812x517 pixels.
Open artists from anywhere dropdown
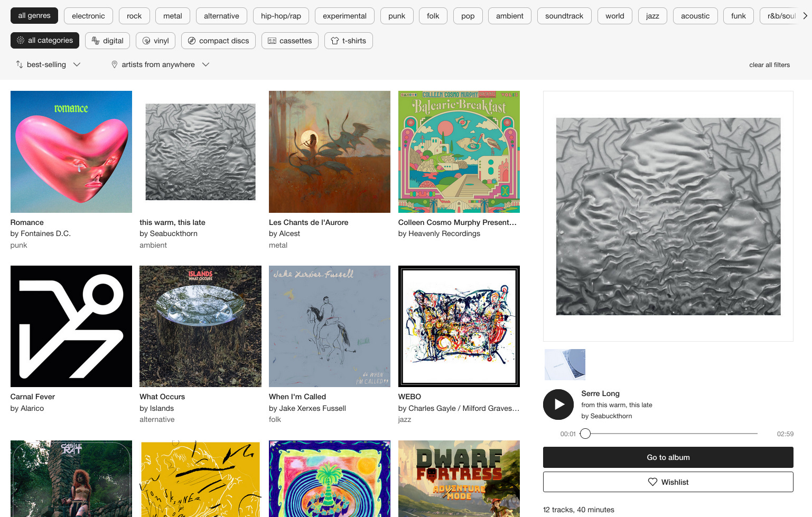point(160,64)
